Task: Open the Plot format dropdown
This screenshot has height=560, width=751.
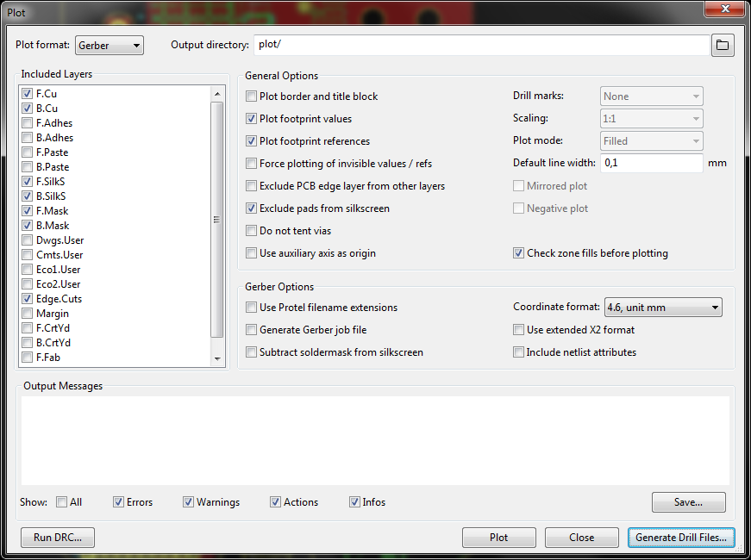Action: (x=110, y=45)
